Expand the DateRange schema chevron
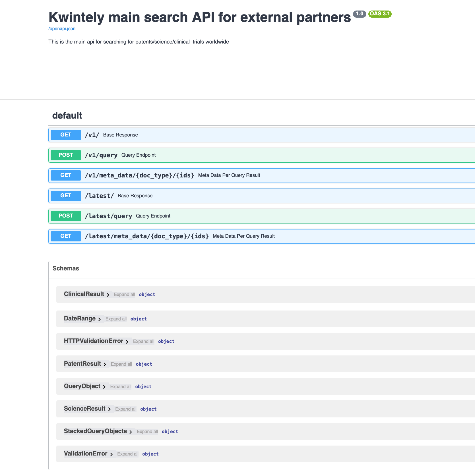Viewport: 475px width, 476px height. pyautogui.click(x=99, y=319)
